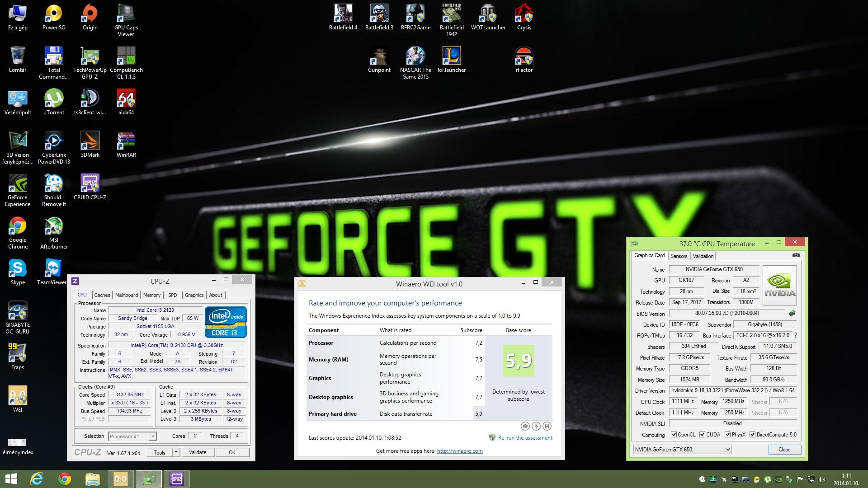Switch to the Sensors tab in GPU-Z

(x=679, y=256)
